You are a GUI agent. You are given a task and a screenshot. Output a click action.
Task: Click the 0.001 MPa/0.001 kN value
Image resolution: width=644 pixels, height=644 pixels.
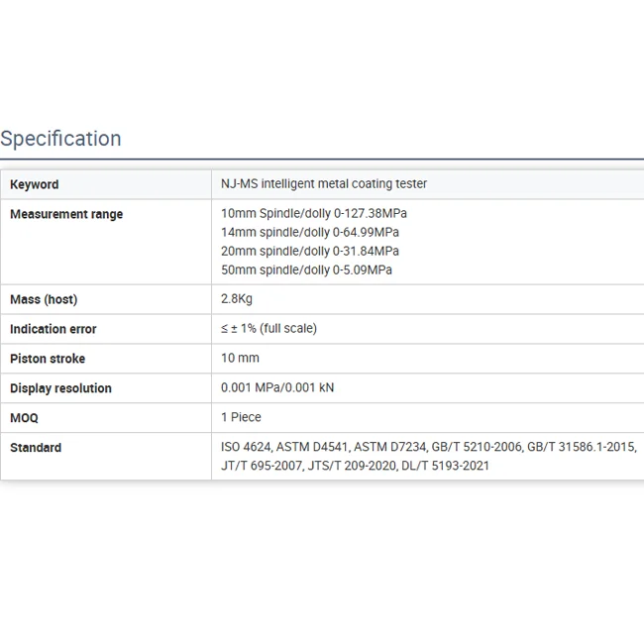277,388
